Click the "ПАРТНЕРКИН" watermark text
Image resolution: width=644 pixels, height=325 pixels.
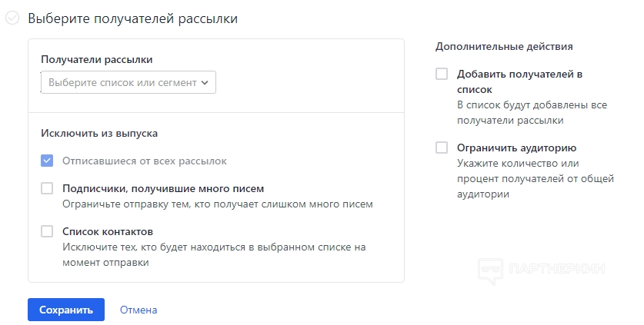coord(557,269)
